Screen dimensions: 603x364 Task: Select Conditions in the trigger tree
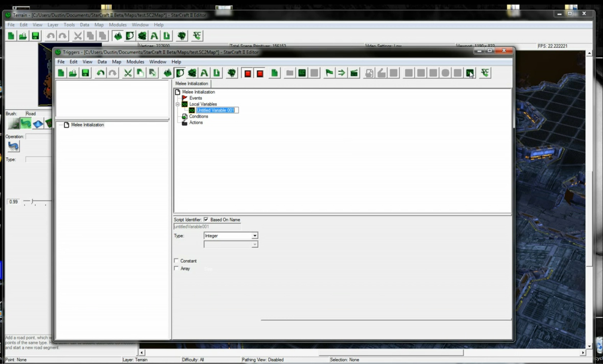click(x=198, y=116)
